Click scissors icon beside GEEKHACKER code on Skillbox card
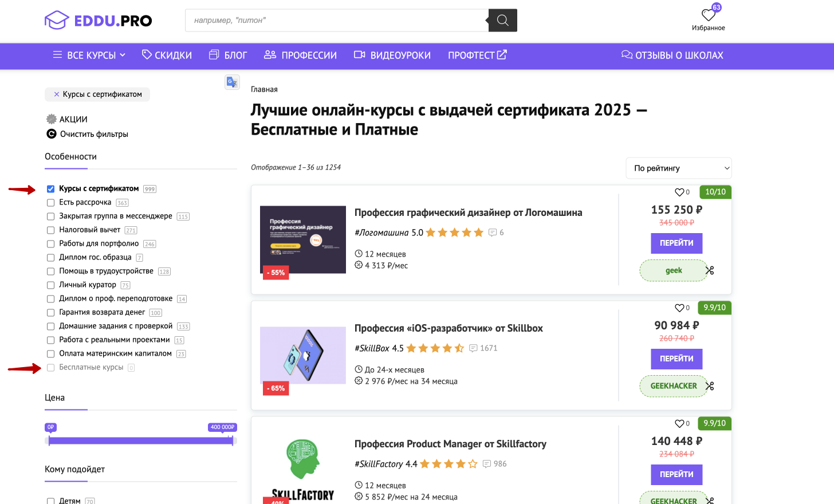Screen dimensions: 834x504 click(x=710, y=386)
